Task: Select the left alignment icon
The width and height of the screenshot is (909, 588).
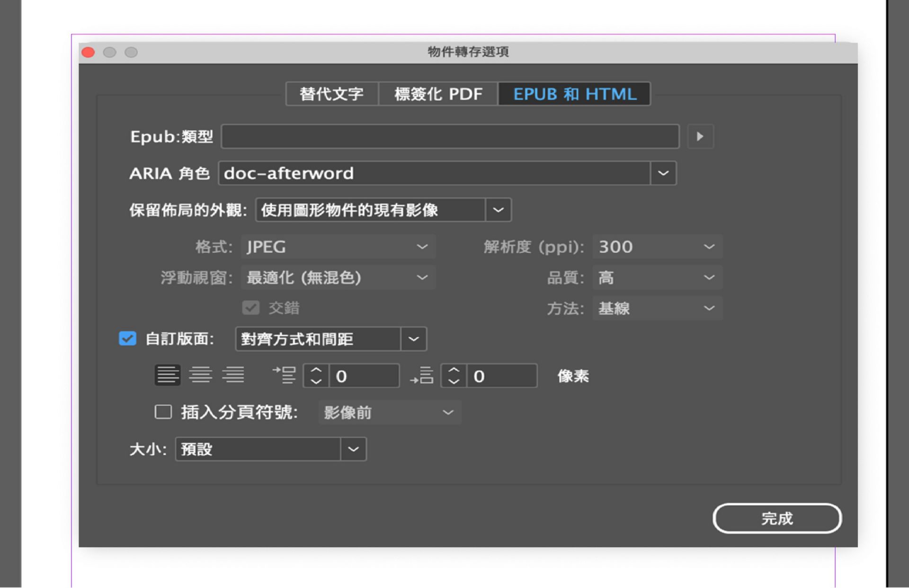Action: click(x=167, y=375)
